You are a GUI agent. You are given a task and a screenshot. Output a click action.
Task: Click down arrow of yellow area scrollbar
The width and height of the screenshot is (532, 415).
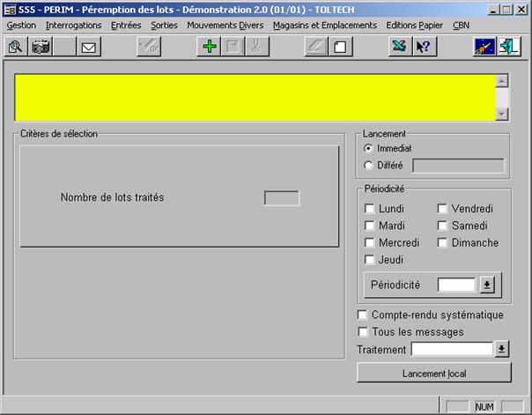click(x=501, y=115)
